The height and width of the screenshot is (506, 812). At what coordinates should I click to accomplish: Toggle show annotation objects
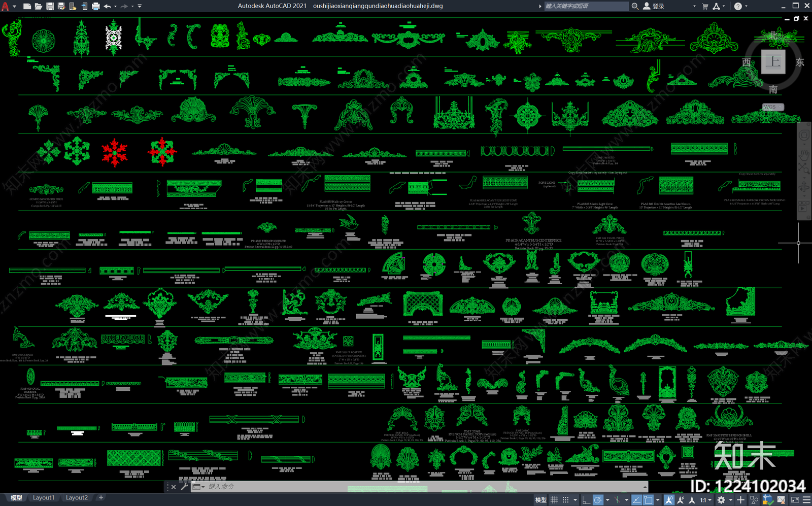tap(669, 500)
